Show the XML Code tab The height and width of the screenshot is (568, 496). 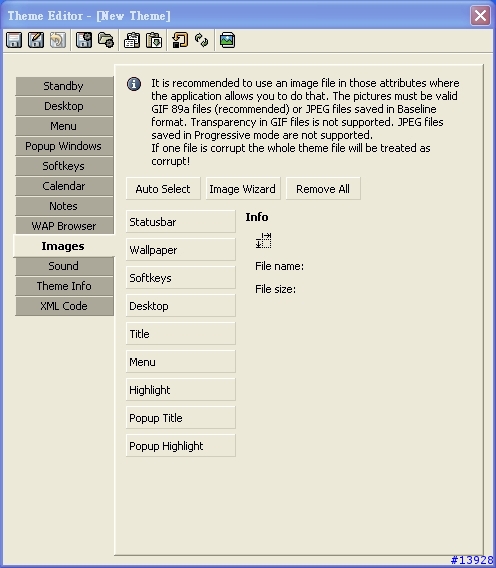click(64, 306)
